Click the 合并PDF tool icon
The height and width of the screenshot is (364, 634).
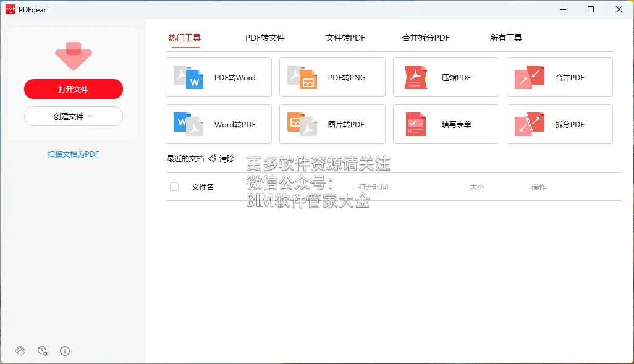coord(530,77)
